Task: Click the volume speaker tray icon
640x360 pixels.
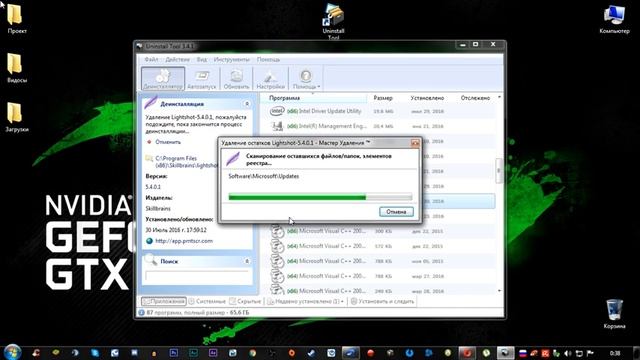Action: (x=568, y=353)
